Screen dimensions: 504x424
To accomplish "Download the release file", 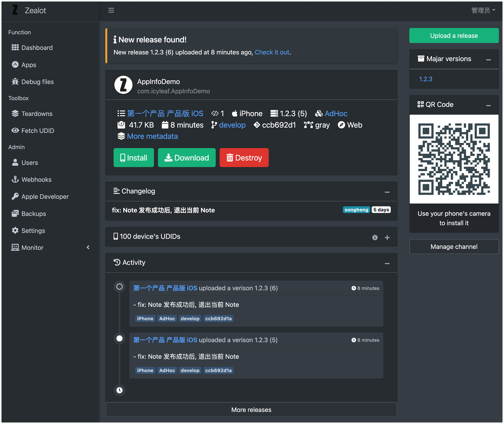I will point(187,158).
